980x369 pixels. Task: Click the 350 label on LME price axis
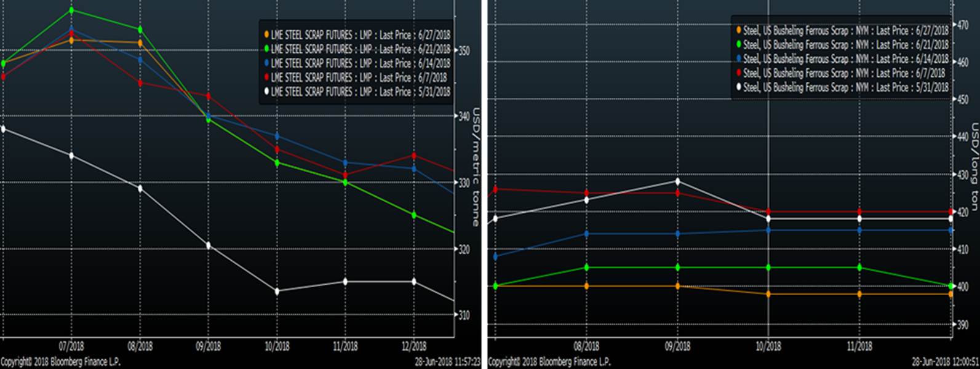click(464, 50)
